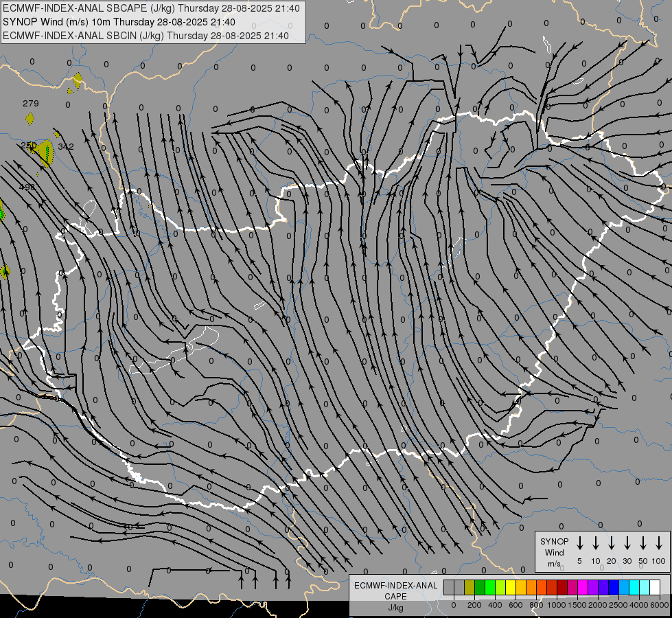Select the dark red maroon legend swatch
This screenshot has height=618, width=672.
coord(562,587)
